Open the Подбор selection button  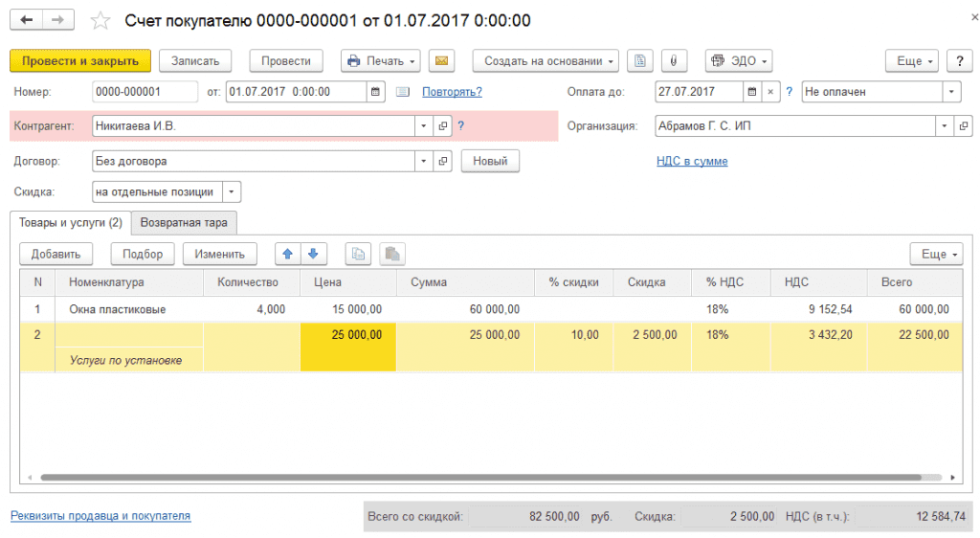[x=143, y=254]
